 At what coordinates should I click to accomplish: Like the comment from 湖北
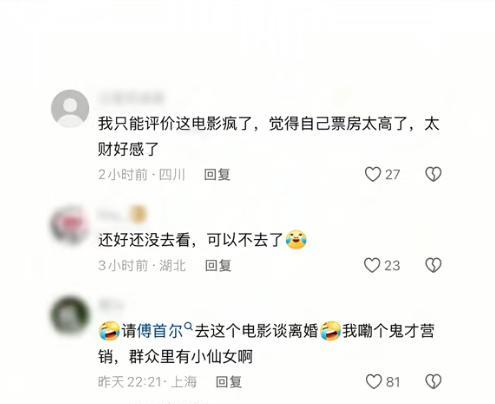(372, 265)
